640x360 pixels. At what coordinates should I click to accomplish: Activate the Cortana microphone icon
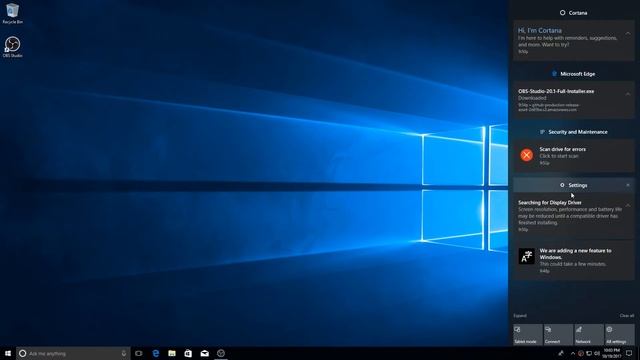pyautogui.click(x=124, y=353)
